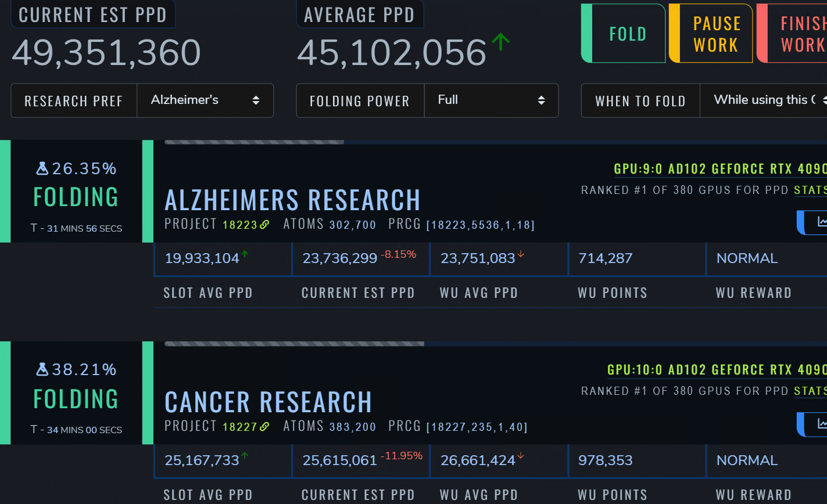Screen dimensions: 827x504
Task: Click up arrow next to 19,933,104 PPD
Action: (245, 254)
